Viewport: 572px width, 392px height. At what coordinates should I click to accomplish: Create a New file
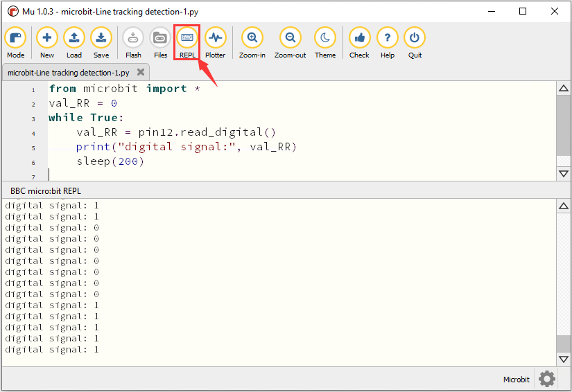pos(47,43)
